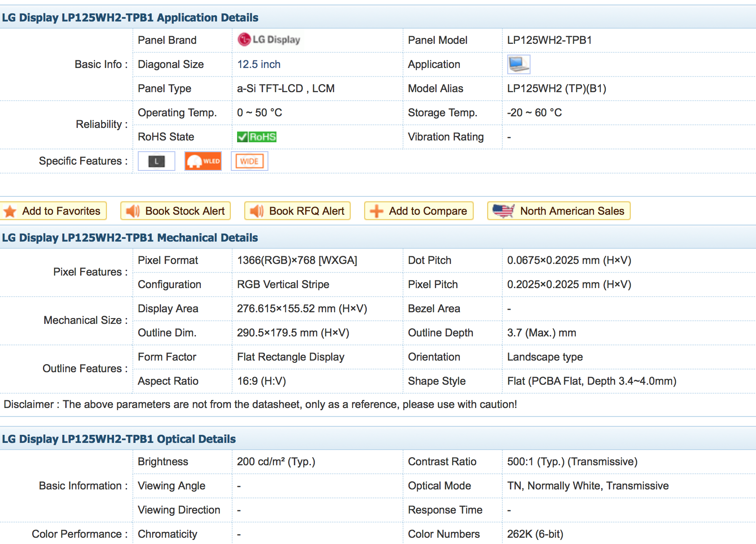Click the Response Time label

(445, 510)
